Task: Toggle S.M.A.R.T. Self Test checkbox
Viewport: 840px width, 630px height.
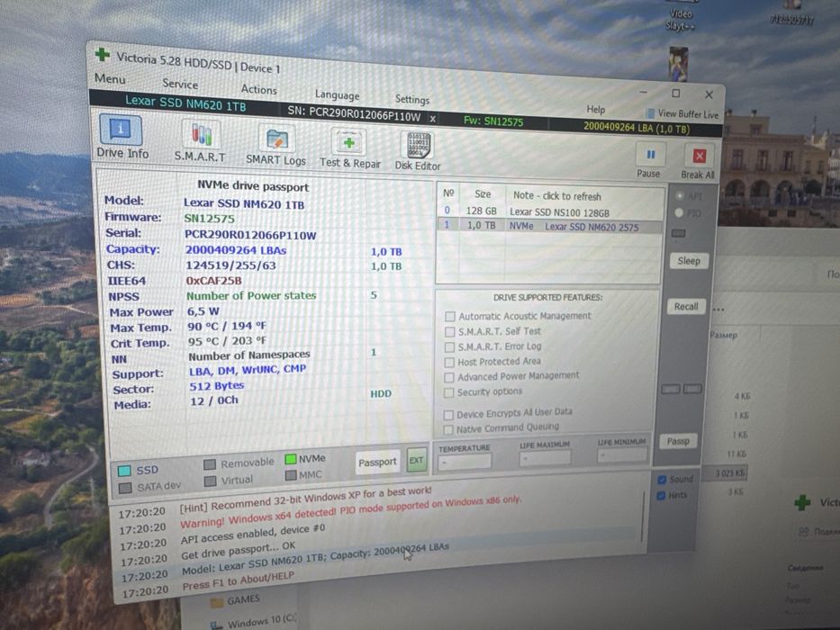Action: 450,332
